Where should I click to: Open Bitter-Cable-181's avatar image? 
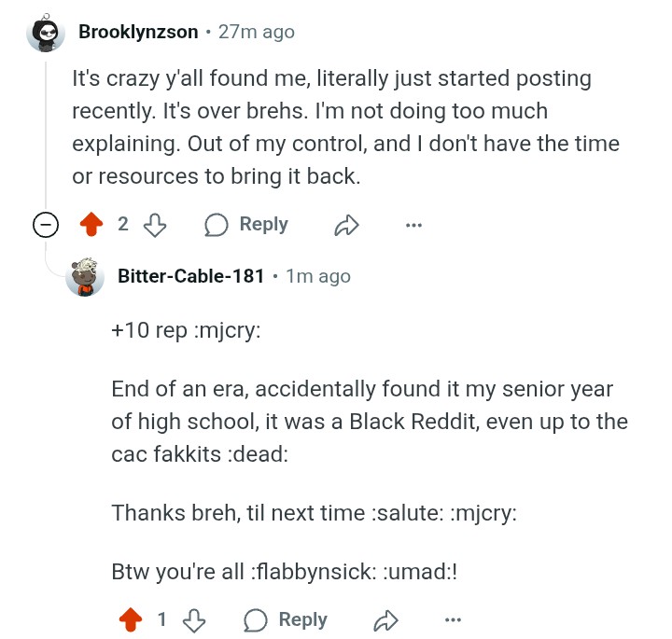pos(85,276)
